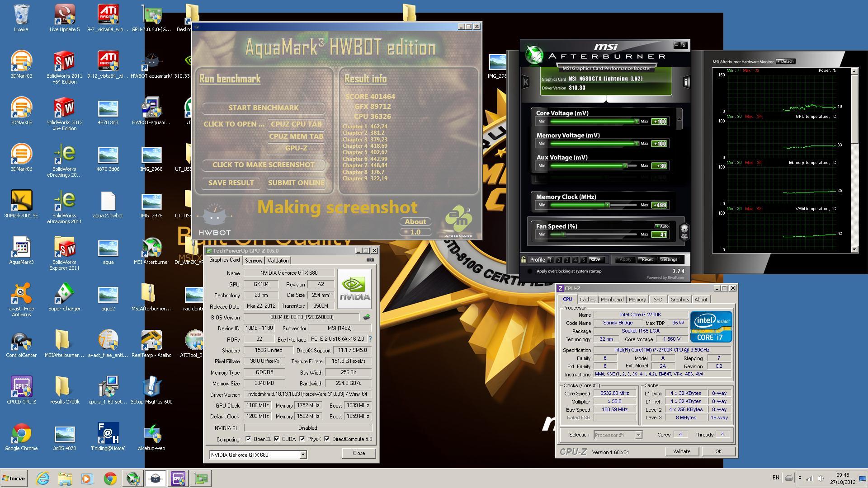
Task: Select the Folding@Home desktop icon
Action: coord(108,437)
